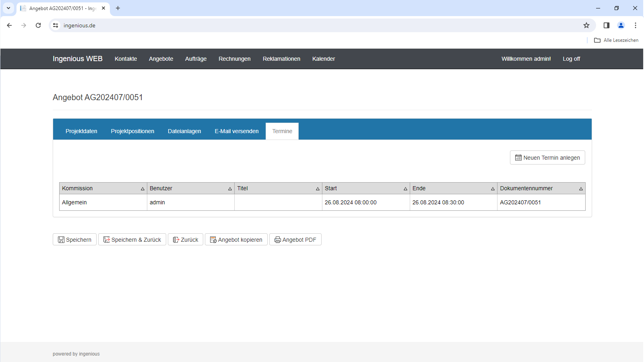Log off via the Log off link

coord(571,59)
